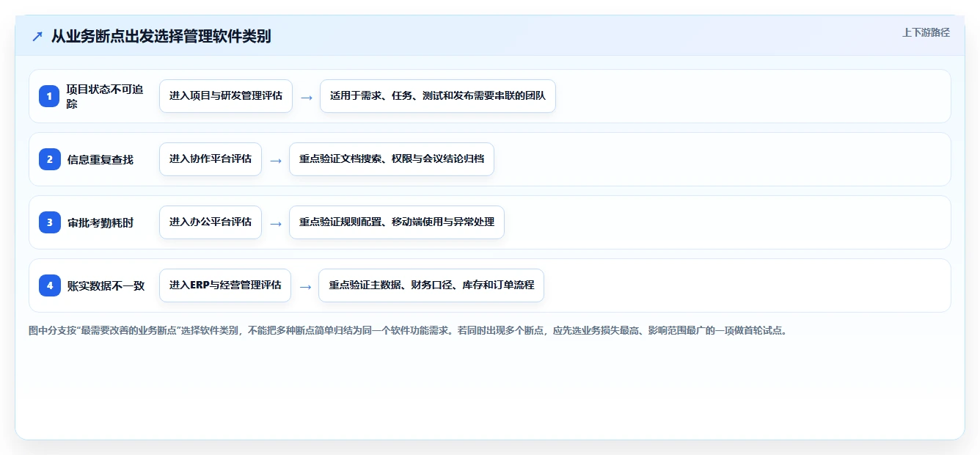Viewport: 980px width, 455px height.
Task: Click the 项目状态不可追踪 label
Action: click(x=106, y=96)
